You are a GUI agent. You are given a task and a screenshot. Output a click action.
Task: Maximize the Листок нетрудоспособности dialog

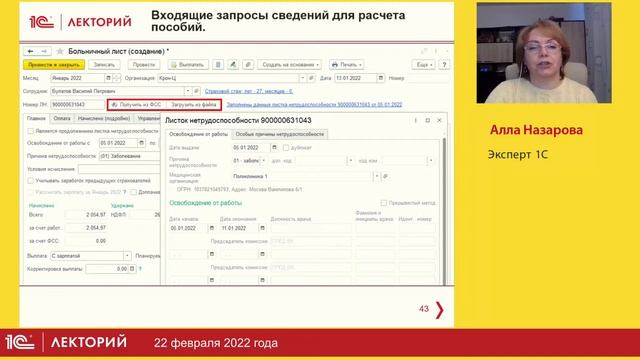428,120
